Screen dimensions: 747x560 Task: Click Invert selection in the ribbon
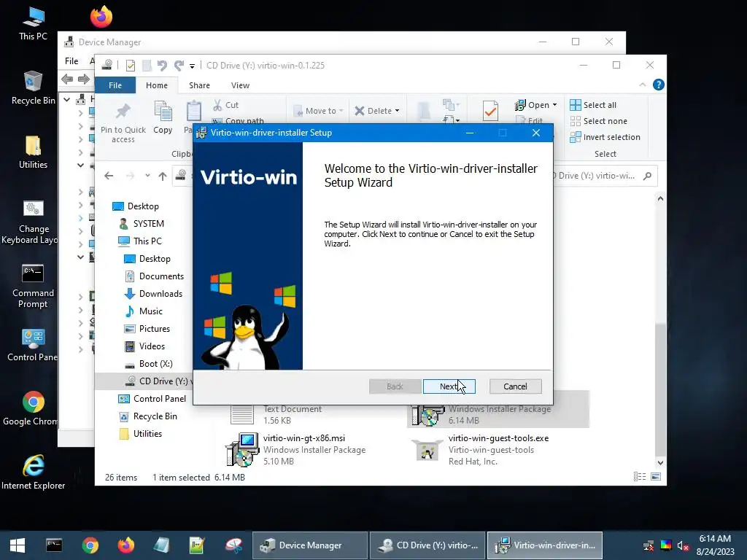(x=605, y=137)
